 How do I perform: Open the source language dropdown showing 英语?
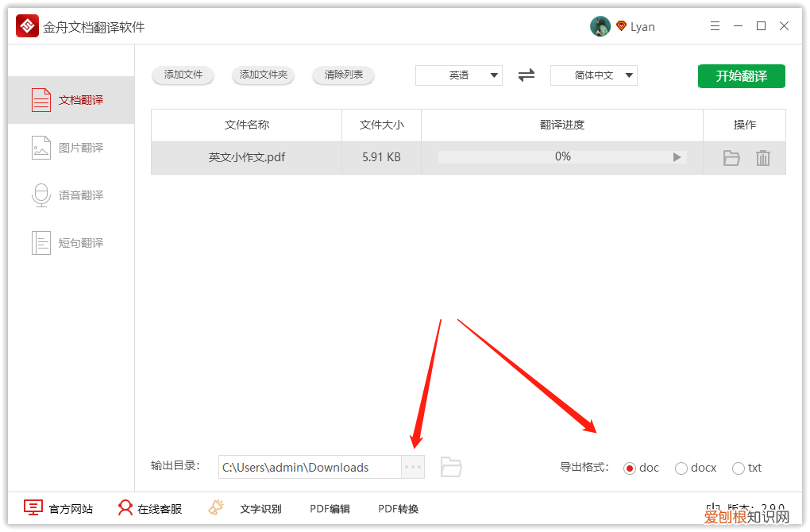click(459, 75)
